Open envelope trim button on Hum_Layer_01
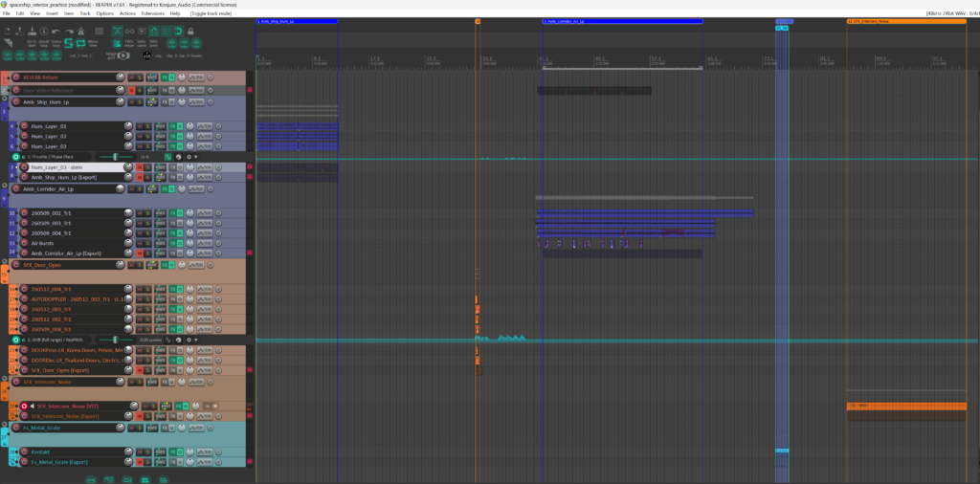Viewport: 980px width, 484px height. [205, 126]
